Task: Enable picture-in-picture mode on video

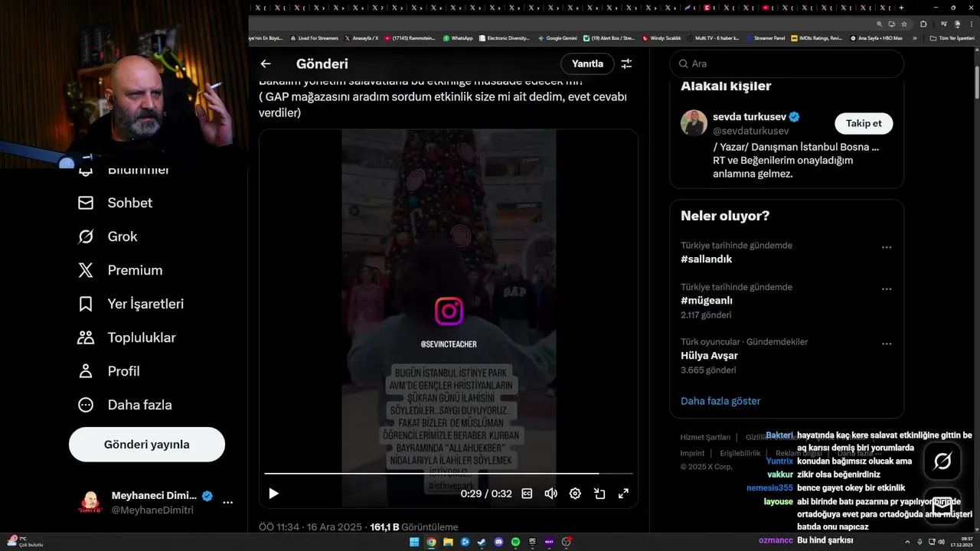Action: tap(599, 494)
